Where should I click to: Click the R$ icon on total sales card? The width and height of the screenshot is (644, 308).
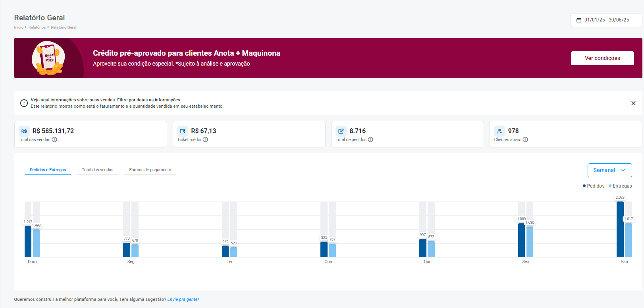[24, 131]
